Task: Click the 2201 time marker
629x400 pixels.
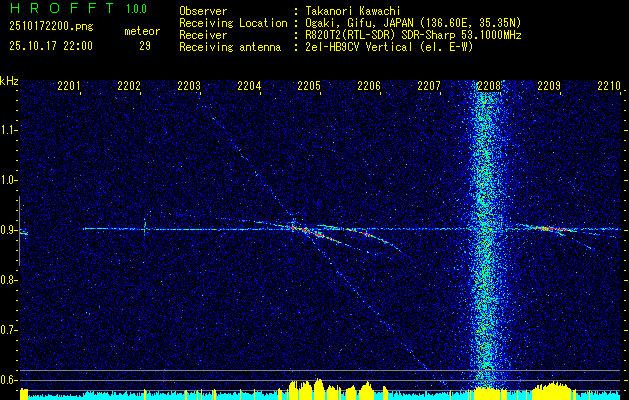Action: 69,86
